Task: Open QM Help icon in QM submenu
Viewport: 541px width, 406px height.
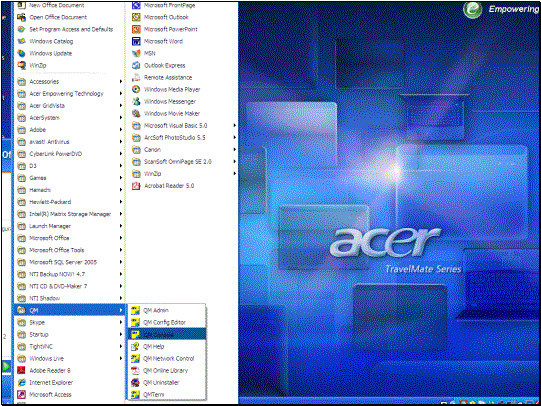Action: click(135, 346)
